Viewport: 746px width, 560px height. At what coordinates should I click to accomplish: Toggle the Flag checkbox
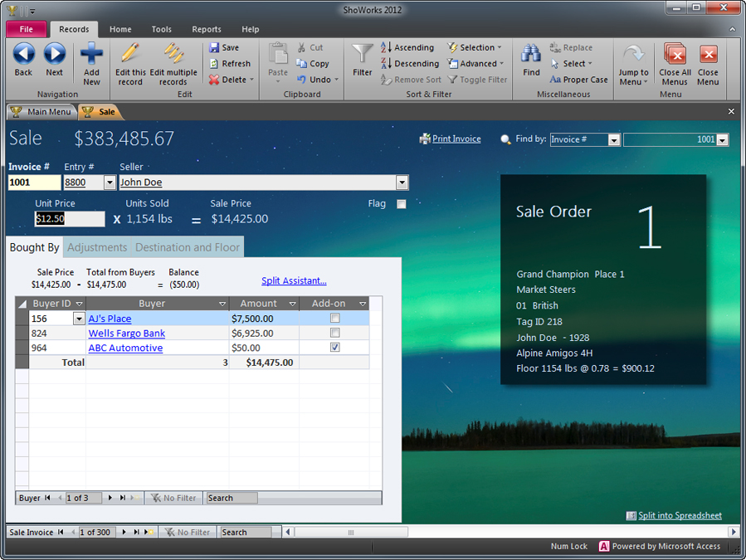click(x=402, y=203)
